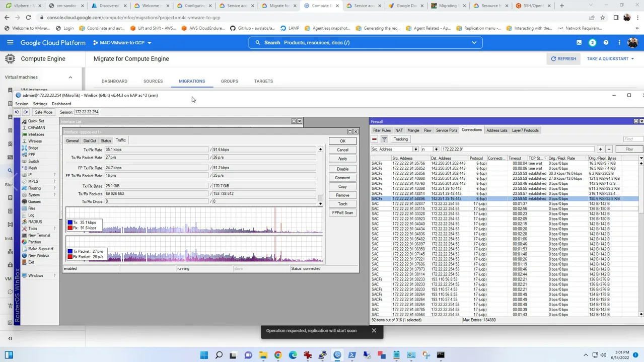Expand IP submenu in WinBox sidebar
The width and height of the screenshot is (644, 362).
tap(55, 175)
